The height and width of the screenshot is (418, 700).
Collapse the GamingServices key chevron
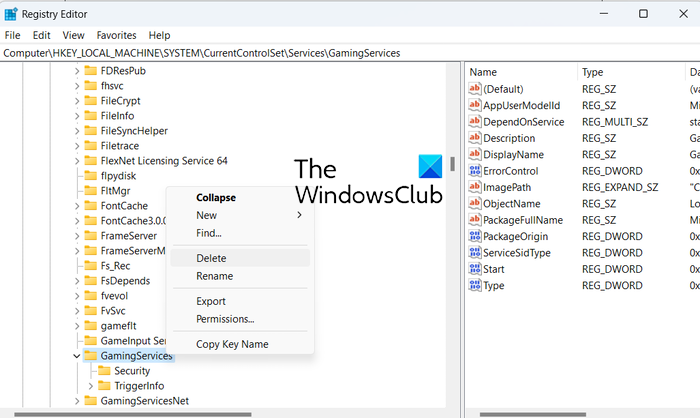(77, 356)
